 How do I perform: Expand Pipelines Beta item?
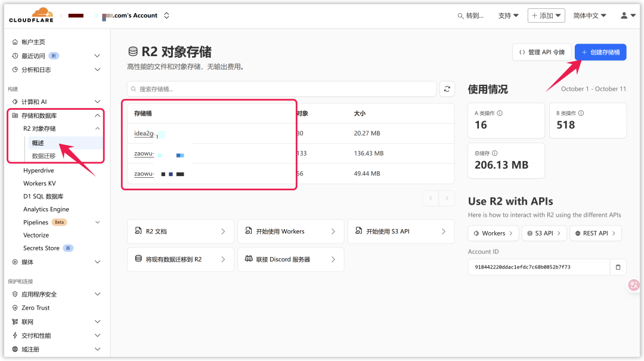(x=97, y=223)
